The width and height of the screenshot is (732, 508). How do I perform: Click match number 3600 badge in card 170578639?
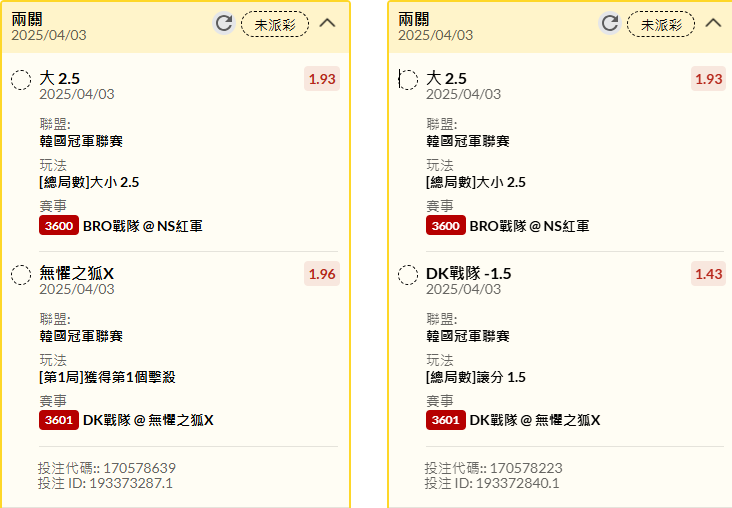pyautogui.click(x=59, y=226)
